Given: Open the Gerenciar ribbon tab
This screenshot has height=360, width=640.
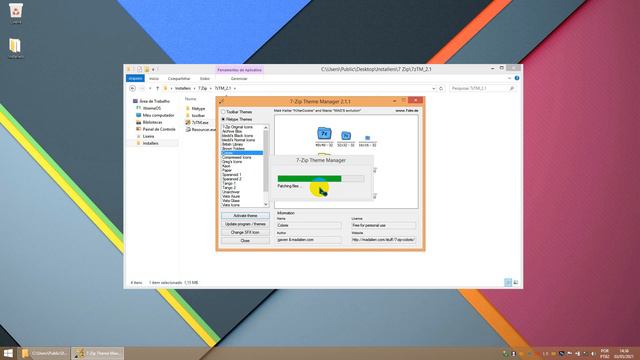Looking at the screenshot, I should 239,78.
